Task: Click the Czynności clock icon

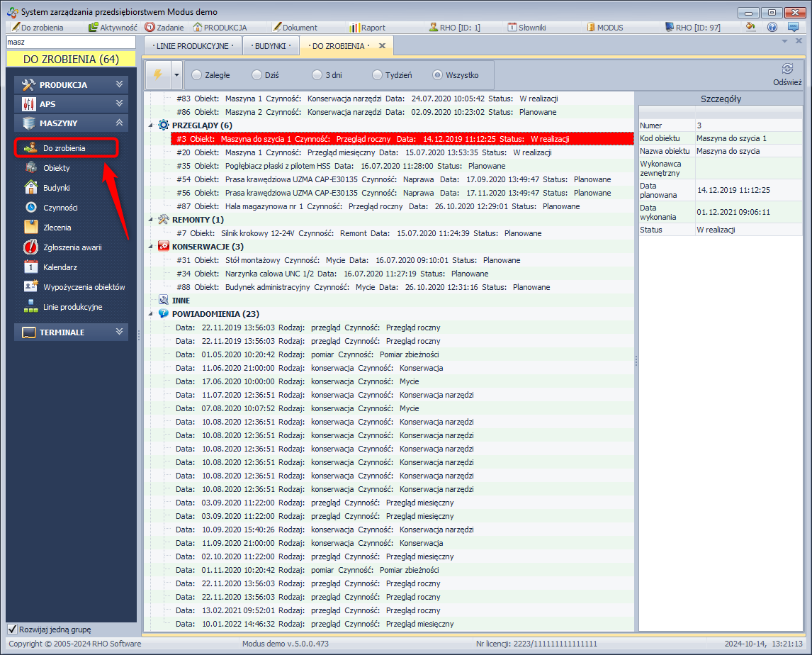Action: click(x=30, y=208)
